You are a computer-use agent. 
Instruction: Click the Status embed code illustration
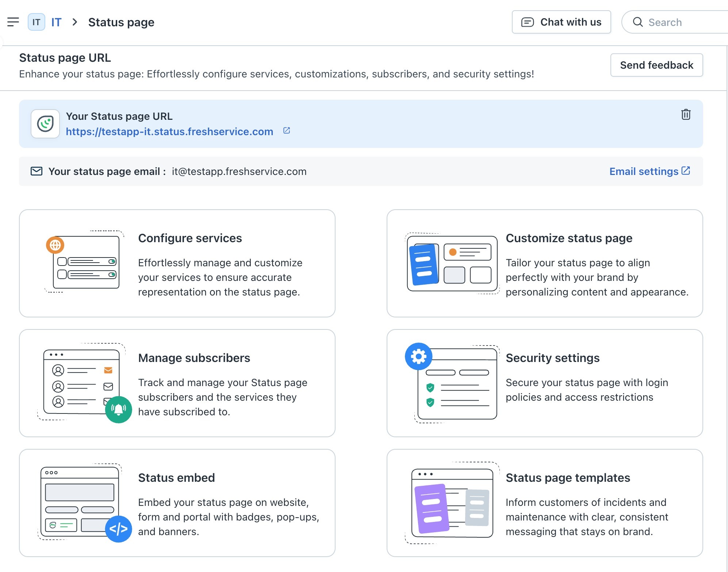coord(118,529)
